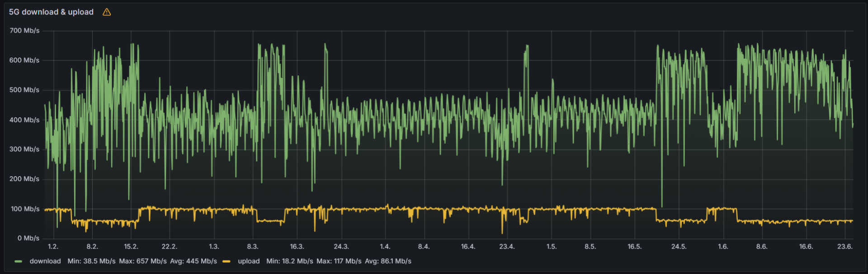Click the 8.3. date label on x-axis
Image resolution: width=868 pixels, height=274 pixels.
click(x=252, y=246)
